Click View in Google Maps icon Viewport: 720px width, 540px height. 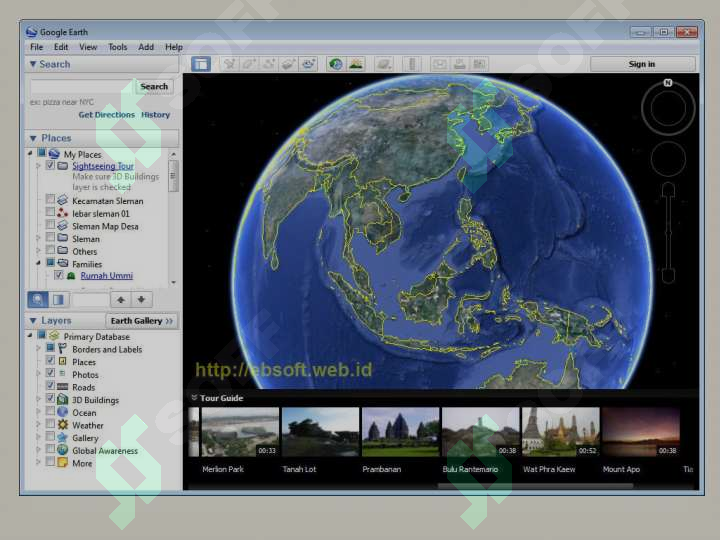(x=479, y=64)
